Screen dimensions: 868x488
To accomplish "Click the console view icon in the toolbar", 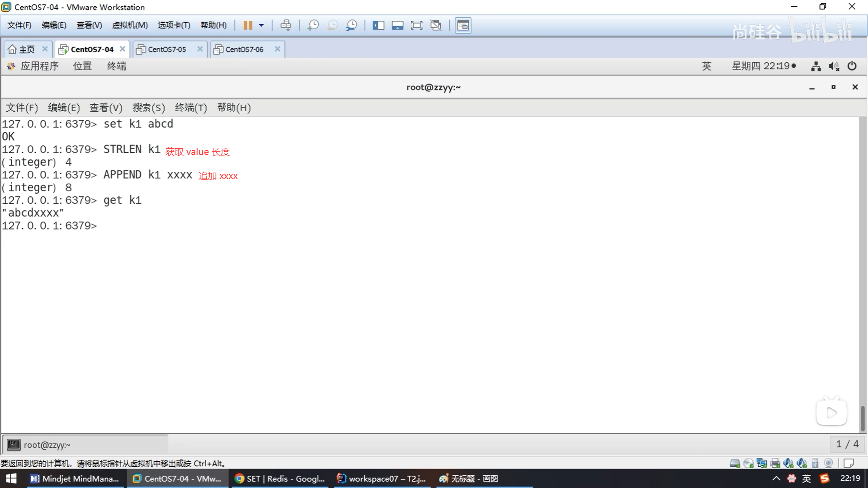I will (x=463, y=25).
